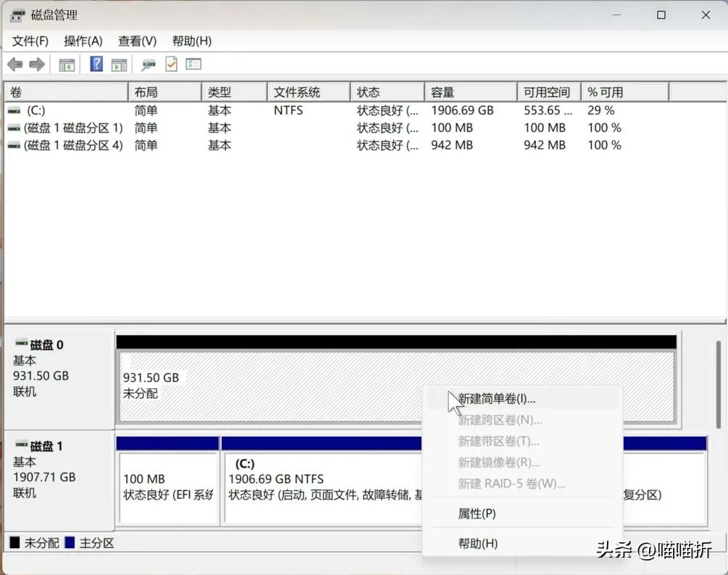Click the checkmark document icon on toolbar
This screenshot has height=575, width=728.
tap(171, 64)
